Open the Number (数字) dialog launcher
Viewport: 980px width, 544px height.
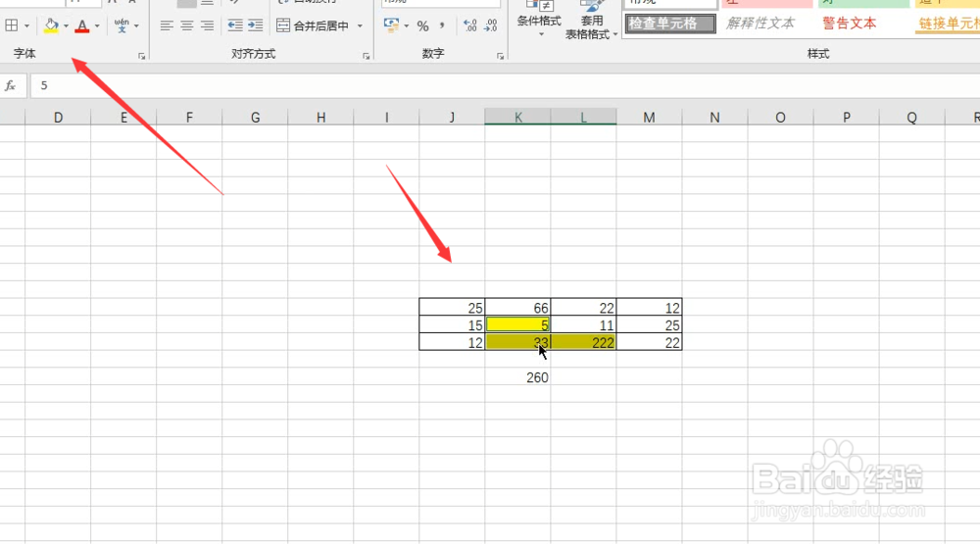501,56
